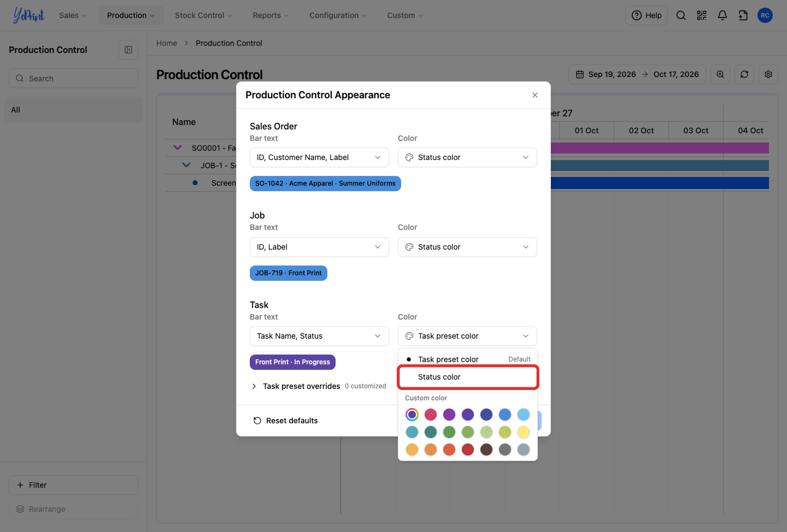Click the document icon beside the bell
This screenshot has width=787, height=532.
743,15
